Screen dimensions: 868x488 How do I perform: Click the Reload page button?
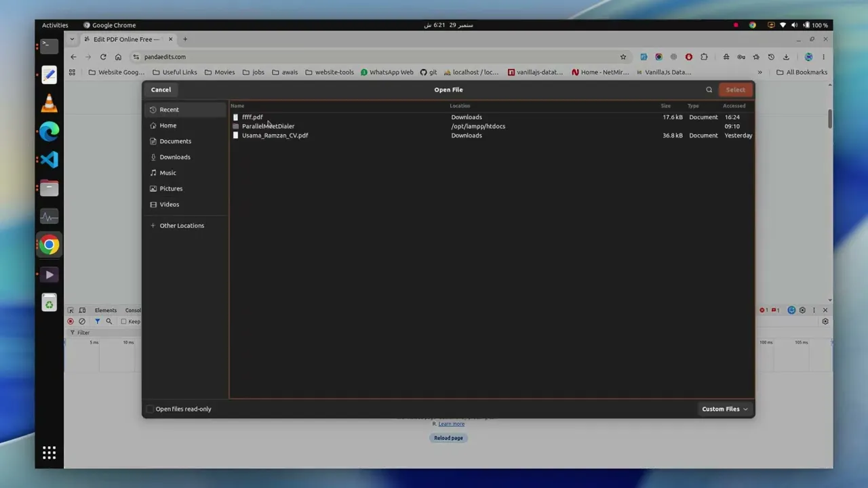448,438
